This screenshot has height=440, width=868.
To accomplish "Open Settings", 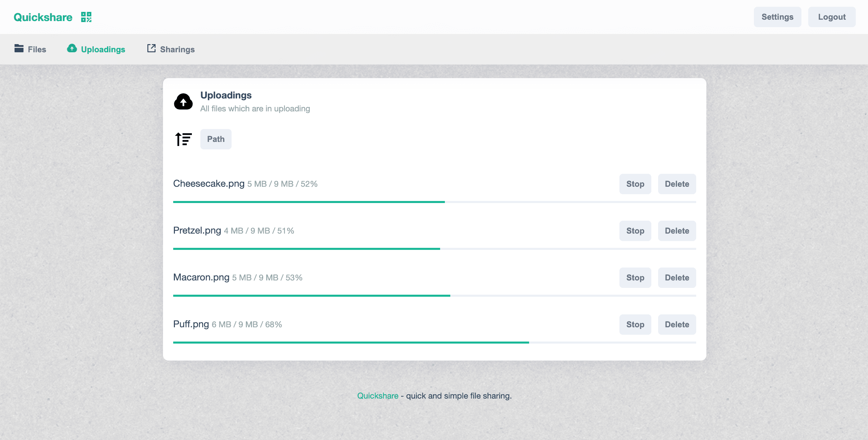I will click(x=777, y=17).
